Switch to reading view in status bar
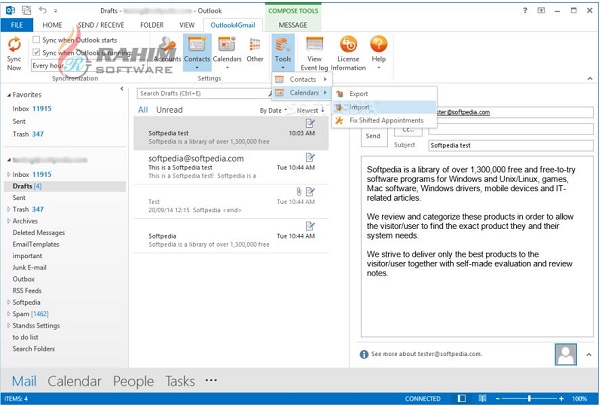The width and height of the screenshot is (600, 406). point(483,399)
